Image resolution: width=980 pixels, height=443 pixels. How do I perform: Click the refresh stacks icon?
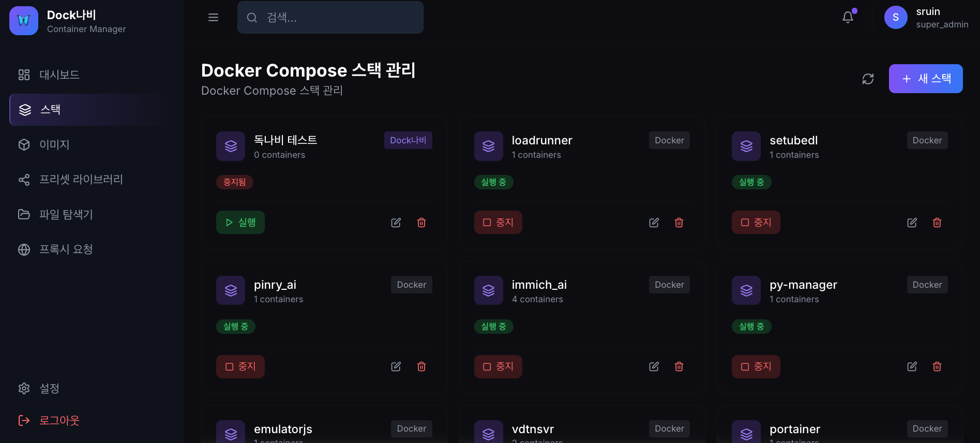(868, 79)
